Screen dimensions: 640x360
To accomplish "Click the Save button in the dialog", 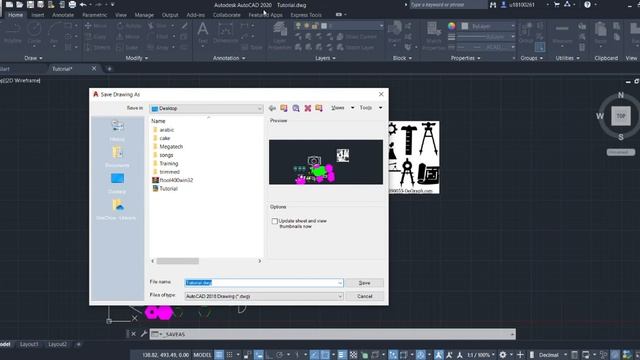I will 364,283.
